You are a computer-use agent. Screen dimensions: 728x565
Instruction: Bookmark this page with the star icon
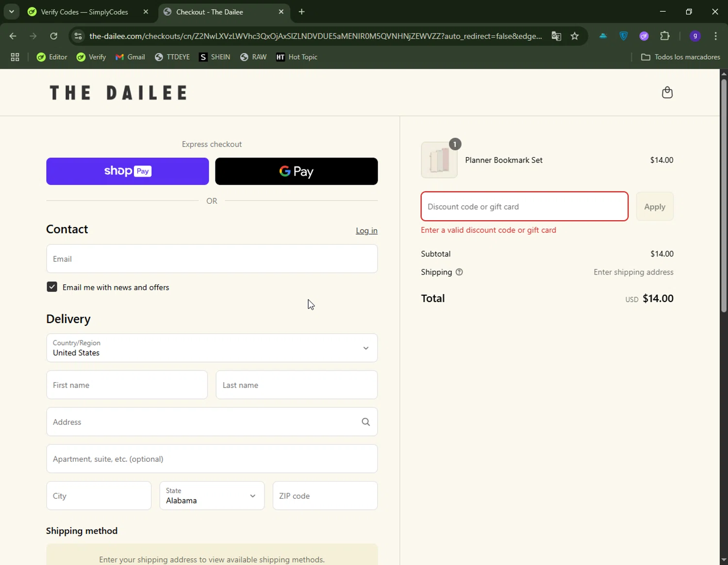pyautogui.click(x=575, y=36)
